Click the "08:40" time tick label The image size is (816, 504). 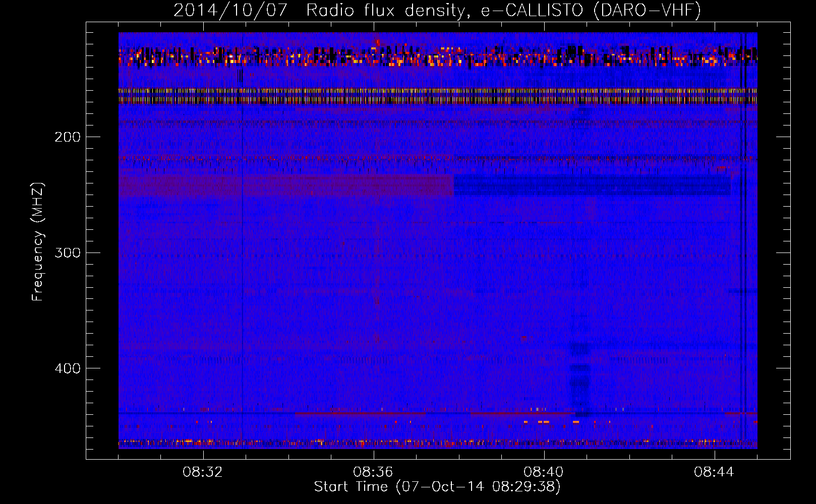click(544, 472)
